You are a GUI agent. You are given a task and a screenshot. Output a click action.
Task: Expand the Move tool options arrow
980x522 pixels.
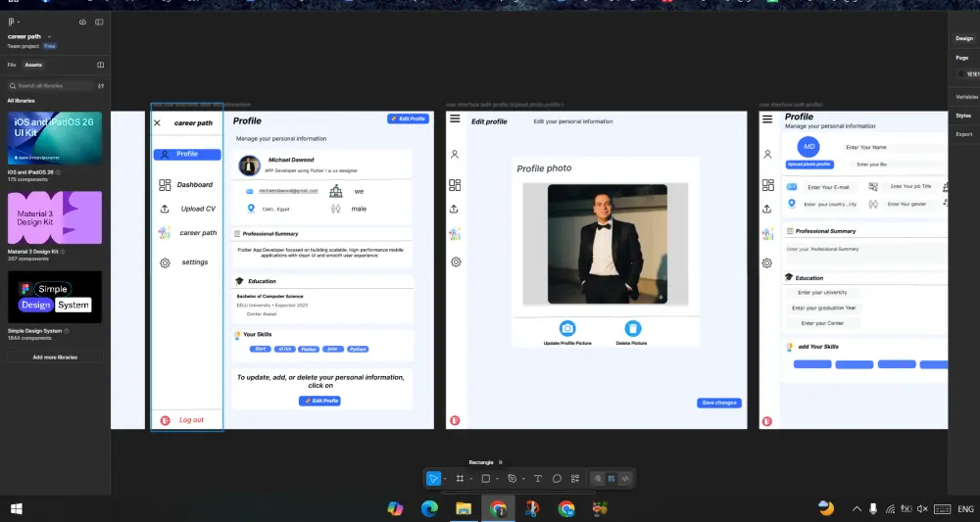point(444,479)
